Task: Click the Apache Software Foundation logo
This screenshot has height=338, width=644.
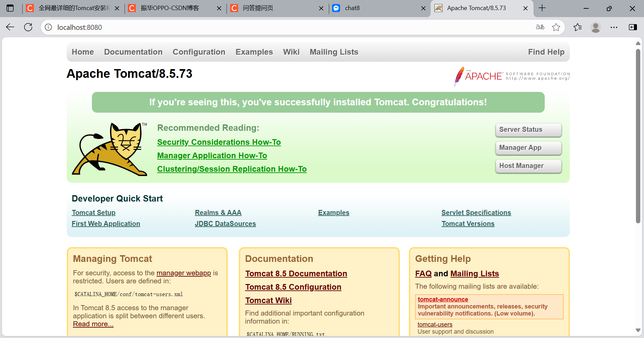Action: [x=512, y=76]
